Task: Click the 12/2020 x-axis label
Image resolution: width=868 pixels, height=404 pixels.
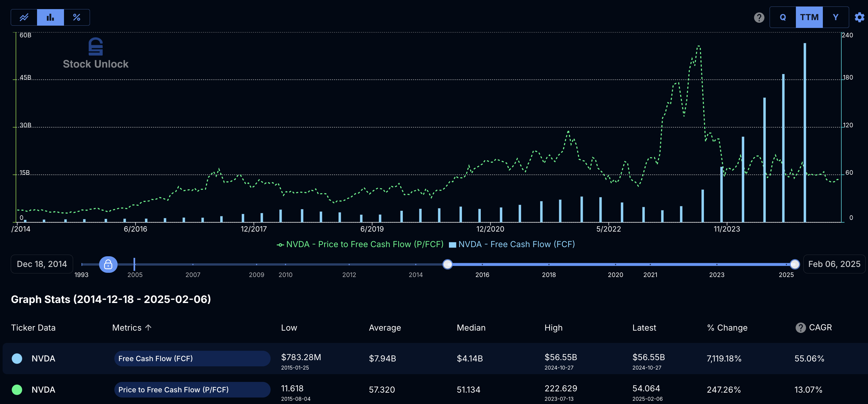Action: (x=490, y=229)
